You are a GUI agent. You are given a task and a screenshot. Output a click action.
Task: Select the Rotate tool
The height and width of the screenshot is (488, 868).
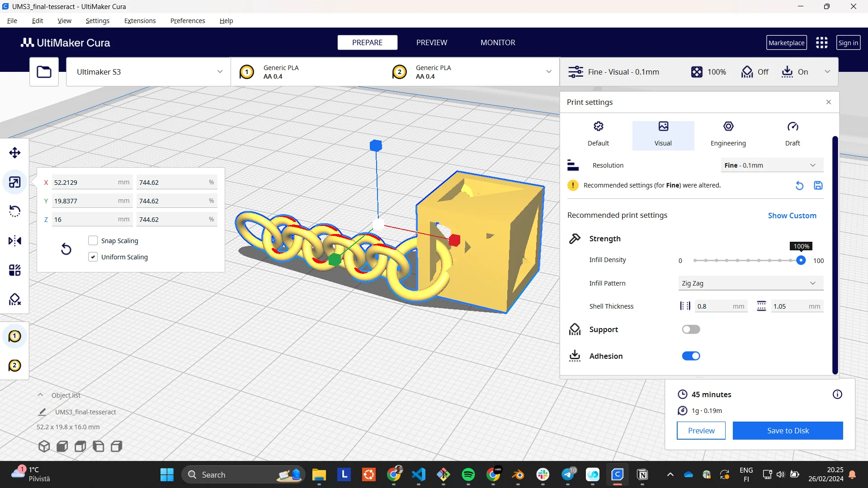[x=14, y=211]
